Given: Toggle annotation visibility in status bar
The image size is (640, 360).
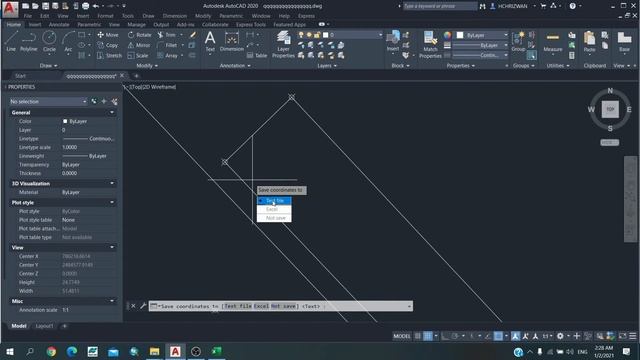Looking at the screenshot, I should 516,336.
